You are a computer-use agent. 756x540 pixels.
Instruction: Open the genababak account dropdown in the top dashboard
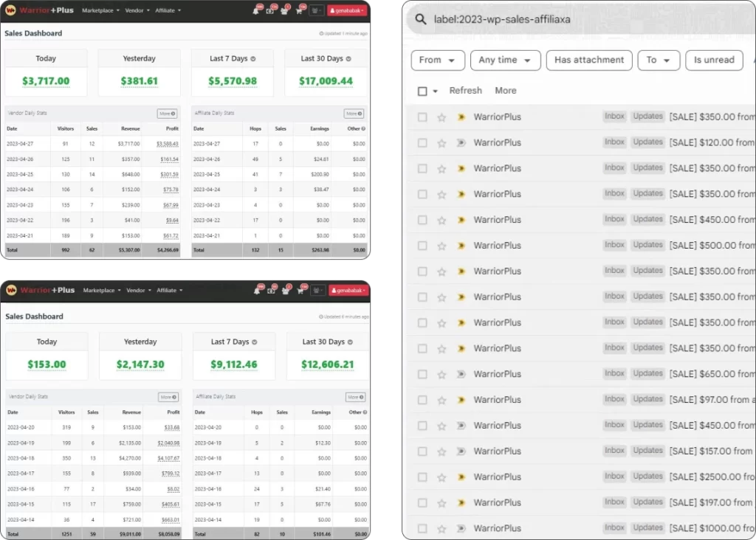[347, 11]
